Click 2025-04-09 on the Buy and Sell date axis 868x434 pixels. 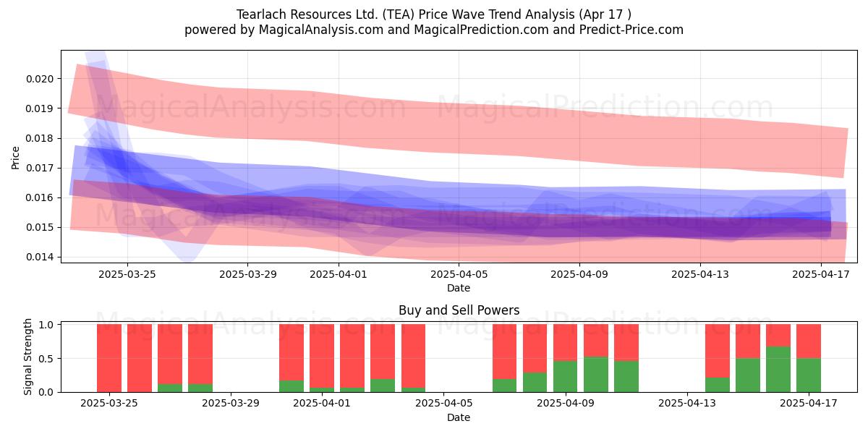point(566,404)
